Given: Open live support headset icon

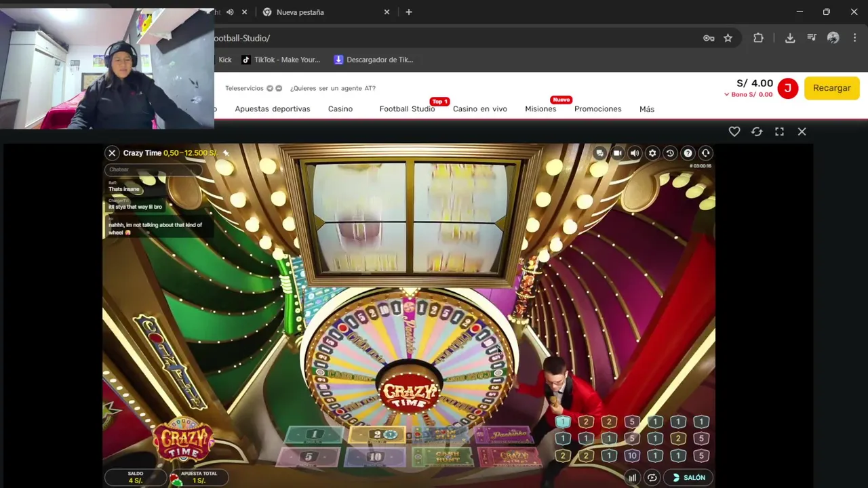Looking at the screenshot, I should coord(705,153).
